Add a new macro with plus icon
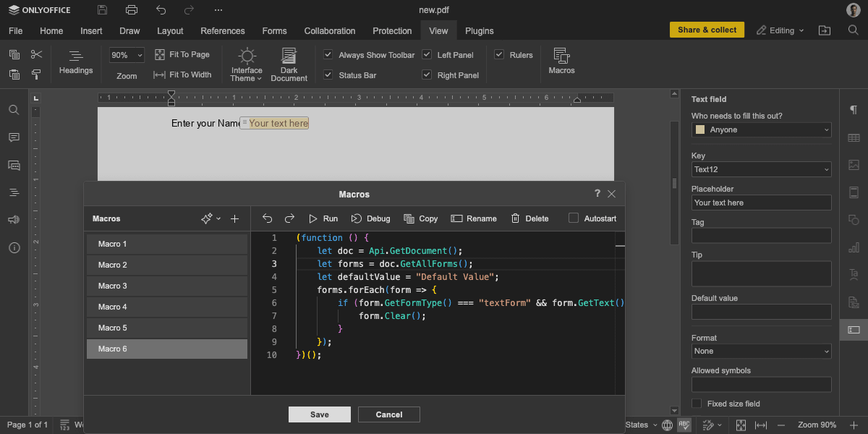The width and height of the screenshot is (868, 434). 234,218
